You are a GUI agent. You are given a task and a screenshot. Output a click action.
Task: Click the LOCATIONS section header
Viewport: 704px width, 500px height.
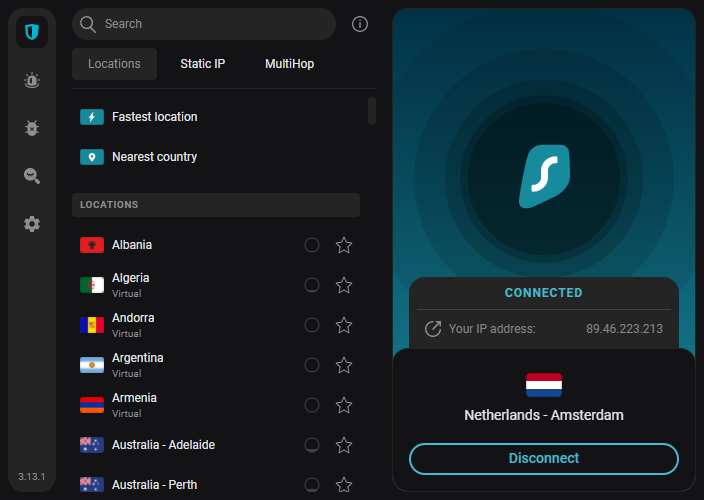coord(216,205)
